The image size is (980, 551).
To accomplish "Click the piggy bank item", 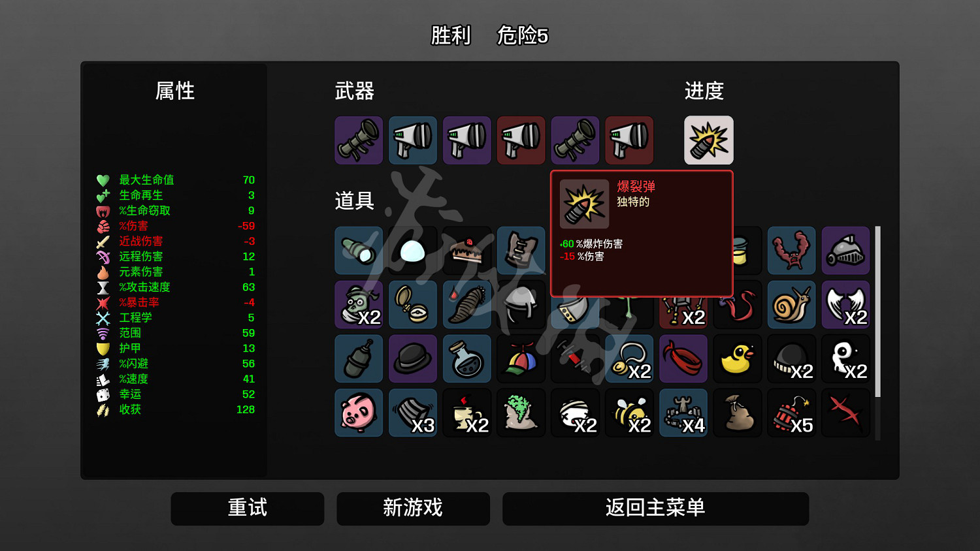I will click(359, 413).
